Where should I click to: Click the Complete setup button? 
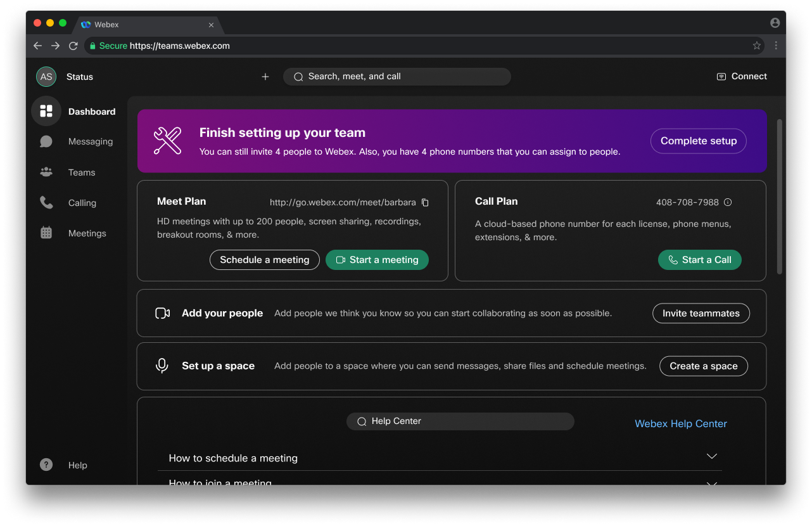point(699,141)
